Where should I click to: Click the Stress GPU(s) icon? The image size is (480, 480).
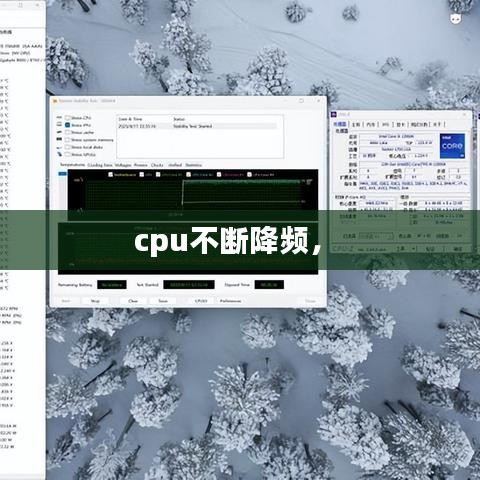click(x=59, y=154)
